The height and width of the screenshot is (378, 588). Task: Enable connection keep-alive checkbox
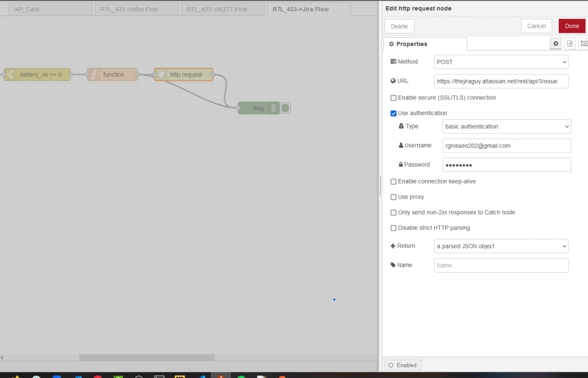click(393, 181)
